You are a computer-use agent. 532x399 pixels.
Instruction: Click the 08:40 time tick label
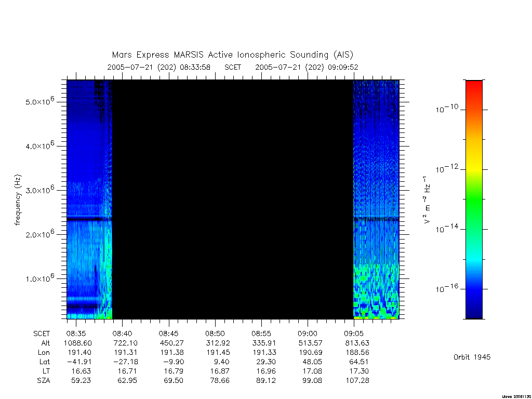tap(123, 334)
